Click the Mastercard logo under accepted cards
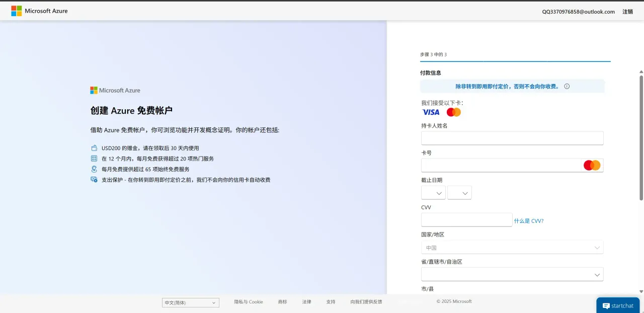The image size is (644, 313). (454, 112)
